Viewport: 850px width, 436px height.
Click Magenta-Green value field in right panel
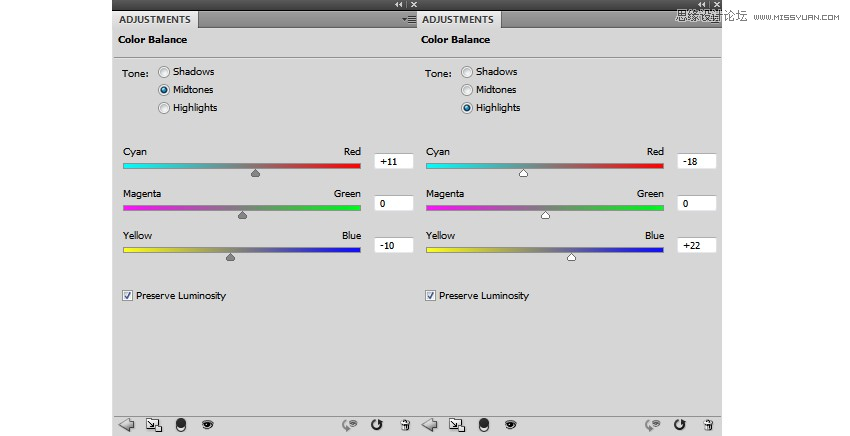pos(697,203)
